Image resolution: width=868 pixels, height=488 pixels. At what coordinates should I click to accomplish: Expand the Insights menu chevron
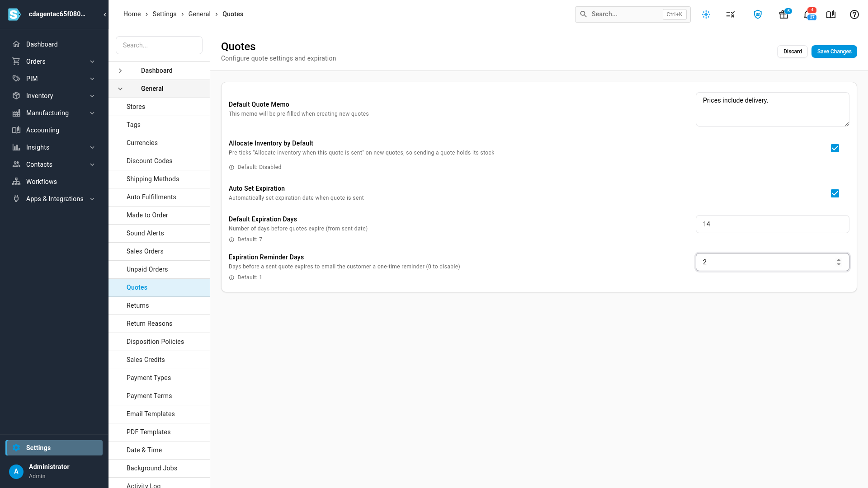pos(92,147)
